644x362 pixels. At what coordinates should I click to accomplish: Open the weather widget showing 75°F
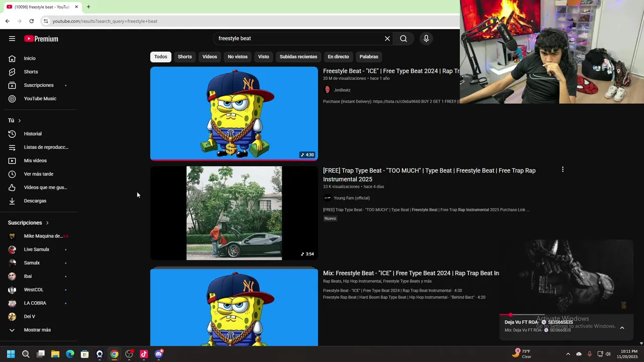click(521, 354)
